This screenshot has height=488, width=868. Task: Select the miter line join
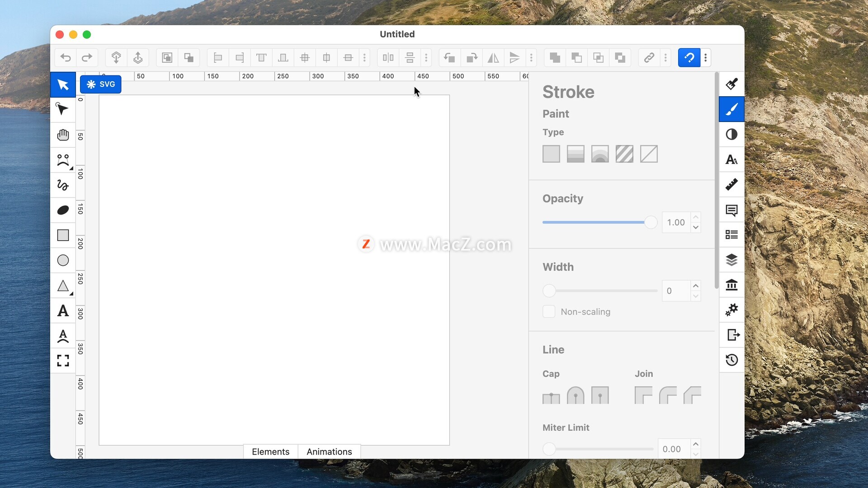pos(643,395)
